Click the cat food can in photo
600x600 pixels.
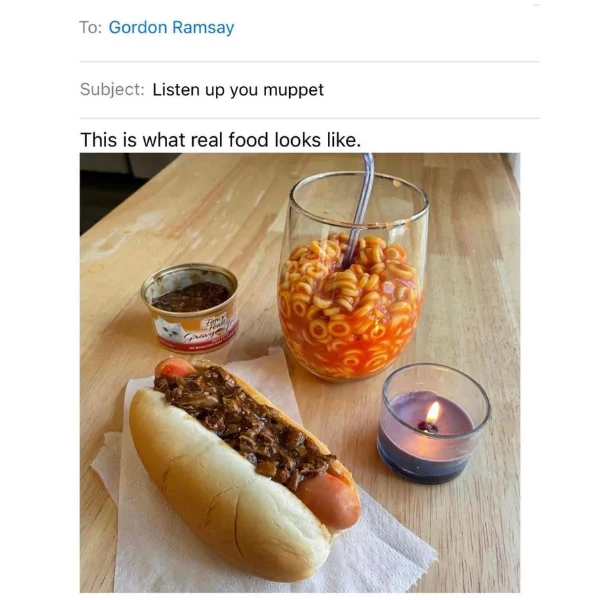(190, 307)
